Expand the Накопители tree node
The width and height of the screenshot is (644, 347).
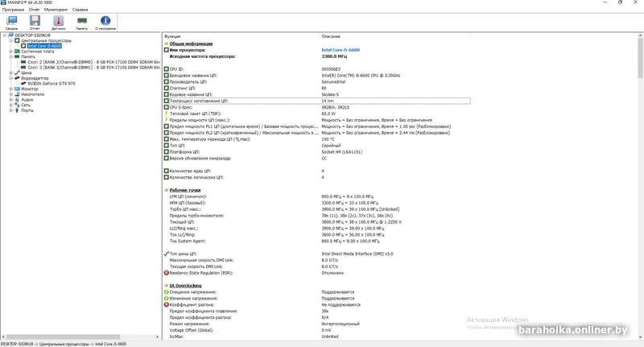(x=11, y=94)
